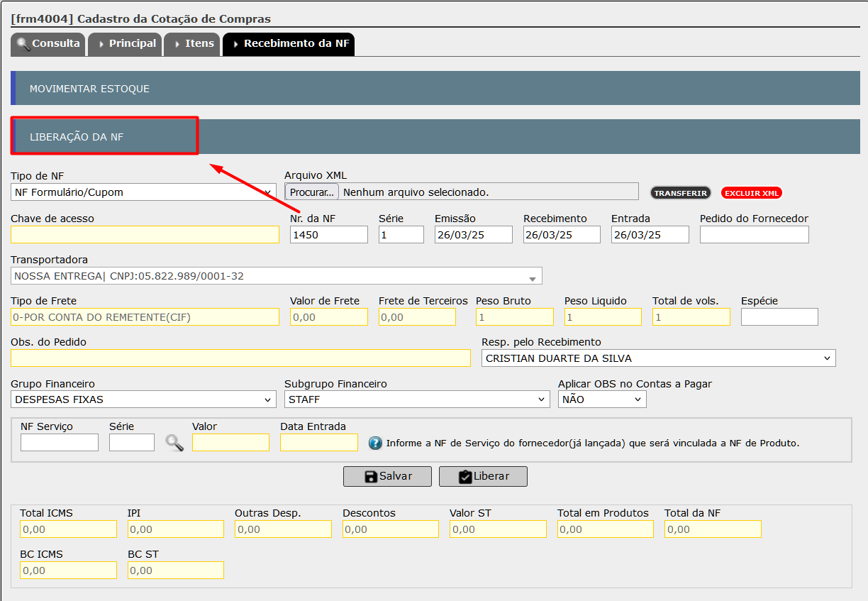This screenshot has height=601, width=868.
Task: Open the Grupo Financeiro dropdown
Action: (144, 399)
